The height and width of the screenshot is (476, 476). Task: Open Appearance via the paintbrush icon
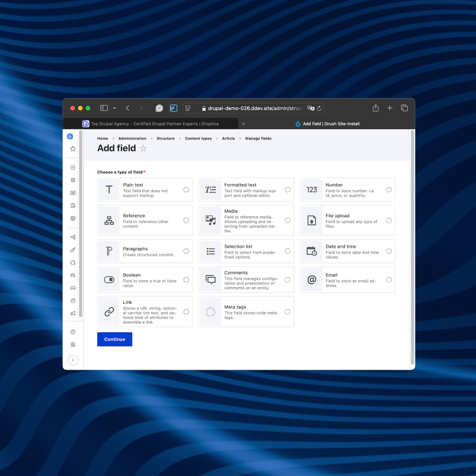click(73, 250)
